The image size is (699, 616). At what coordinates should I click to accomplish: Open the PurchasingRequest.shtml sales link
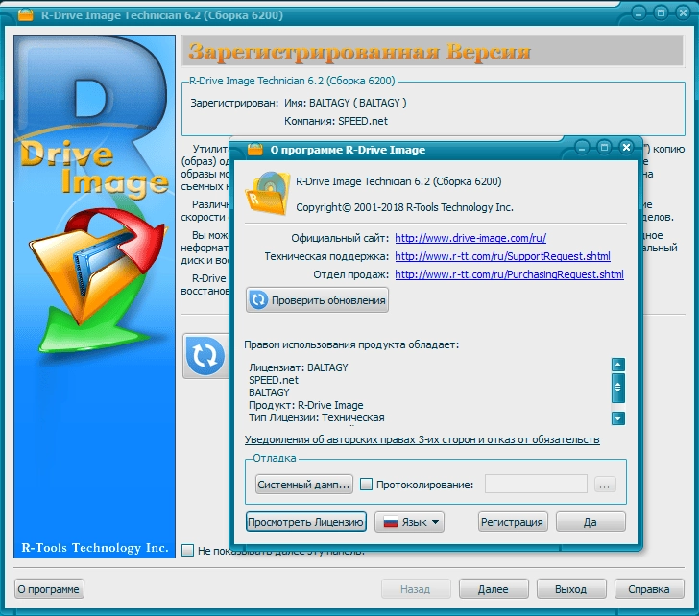(x=509, y=274)
